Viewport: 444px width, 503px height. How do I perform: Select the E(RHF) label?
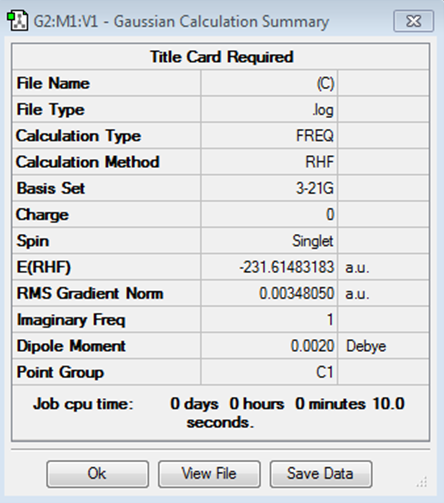point(44,267)
